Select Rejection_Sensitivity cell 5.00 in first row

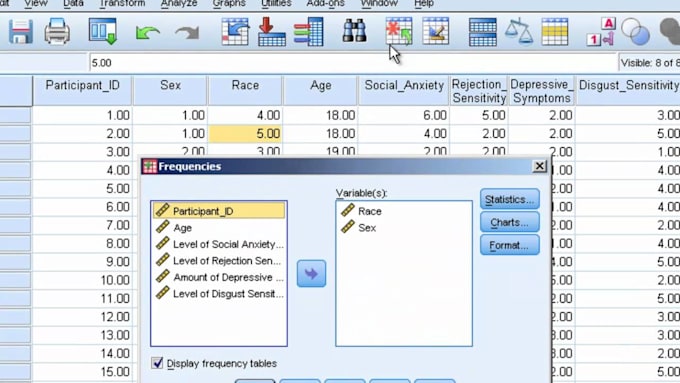pyautogui.click(x=479, y=115)
